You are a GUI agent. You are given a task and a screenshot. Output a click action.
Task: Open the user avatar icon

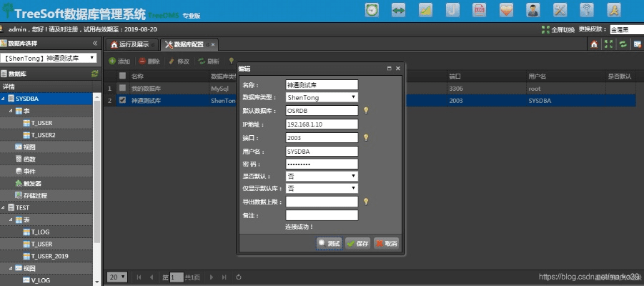tap(533, 10)
